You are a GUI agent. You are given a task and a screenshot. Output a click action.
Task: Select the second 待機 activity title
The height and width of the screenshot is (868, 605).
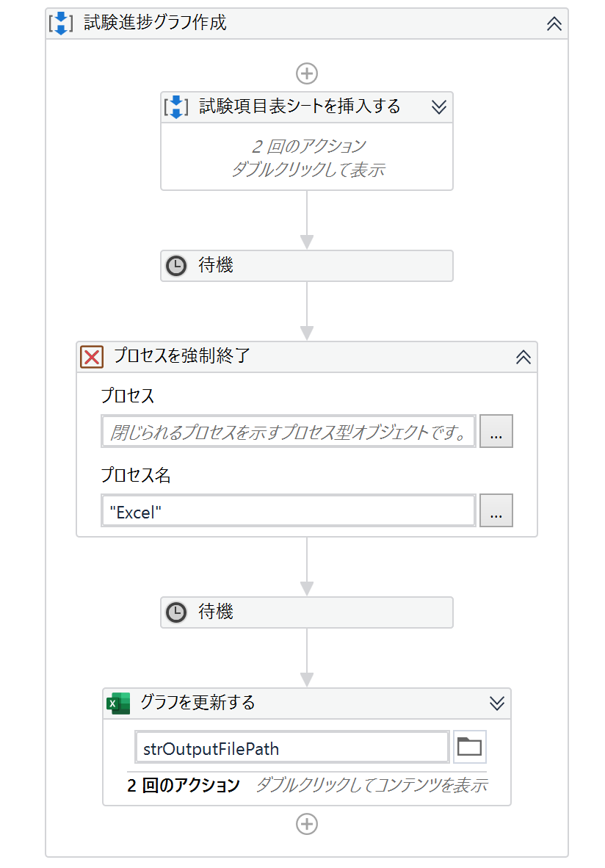click(x=216, y=612)
